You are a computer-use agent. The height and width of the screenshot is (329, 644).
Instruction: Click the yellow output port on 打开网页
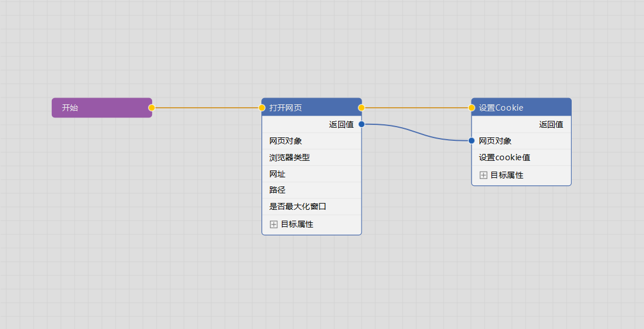[362, 108]
